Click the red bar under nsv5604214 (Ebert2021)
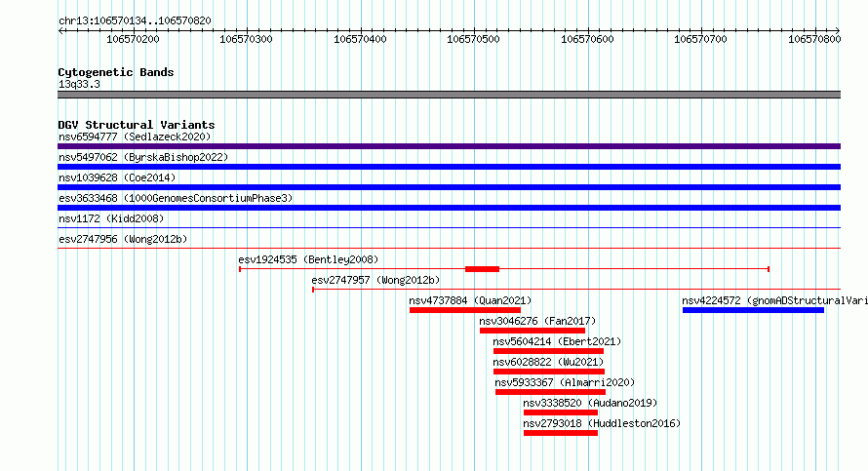 point(548,351)
